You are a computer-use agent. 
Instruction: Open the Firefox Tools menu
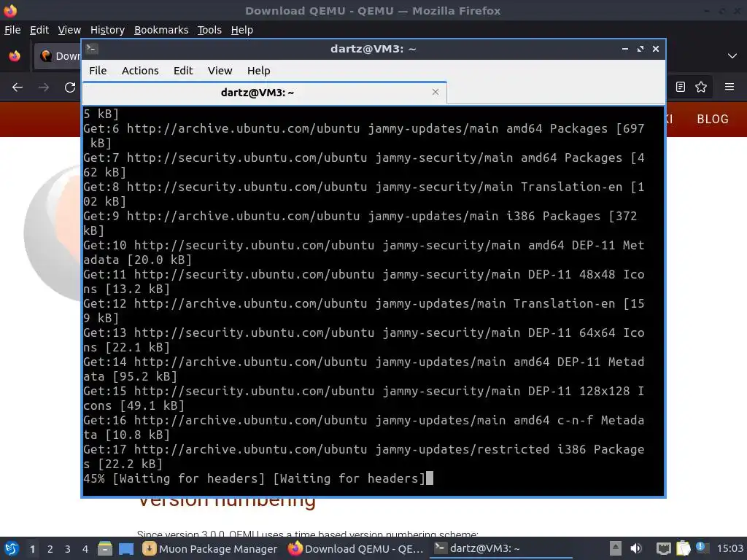point(209,30)
